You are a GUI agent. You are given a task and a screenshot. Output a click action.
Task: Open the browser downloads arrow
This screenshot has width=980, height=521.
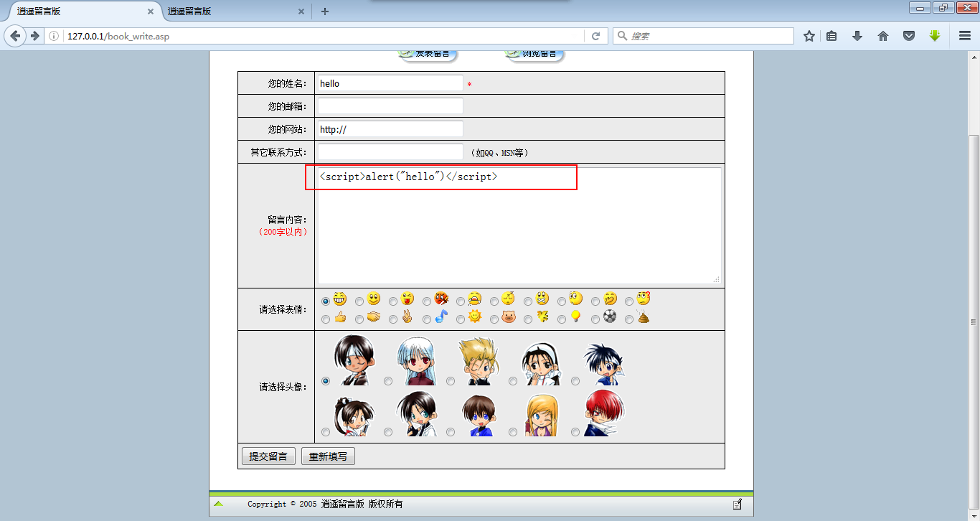click(x=857, y=36)
